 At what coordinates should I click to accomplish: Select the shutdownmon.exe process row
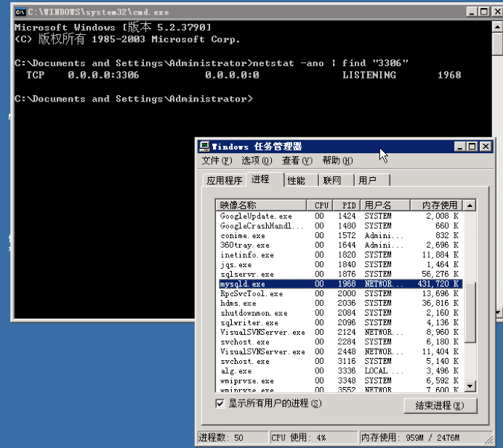pos(254,313)
